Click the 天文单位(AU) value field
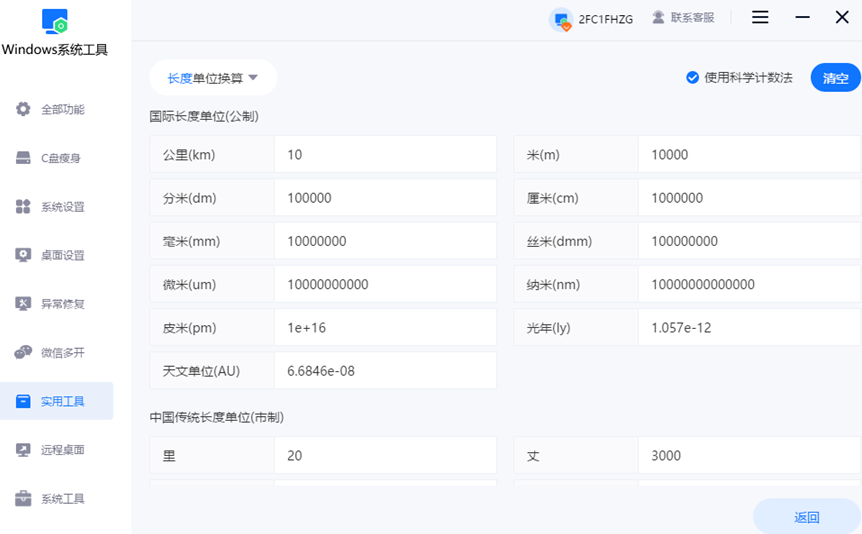The height and width of the screenshot is (534, 862). pyautogui.click(x=385, y=371)
